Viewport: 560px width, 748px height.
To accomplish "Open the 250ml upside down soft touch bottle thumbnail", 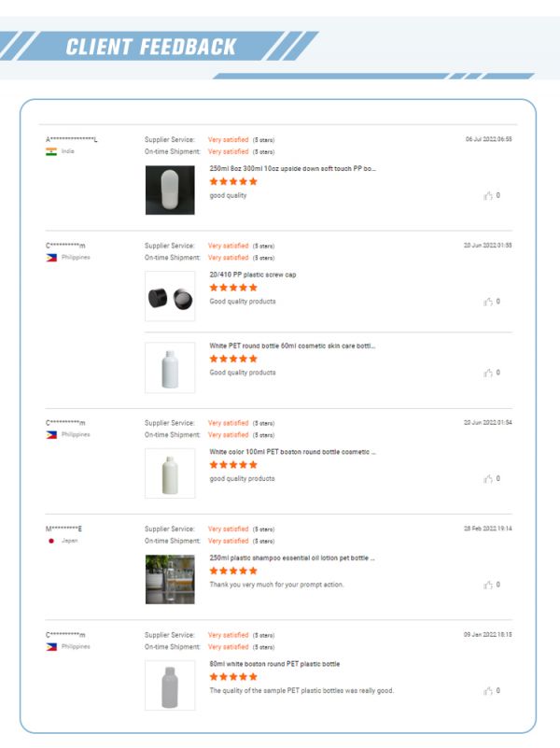I will tap(170, 190).
